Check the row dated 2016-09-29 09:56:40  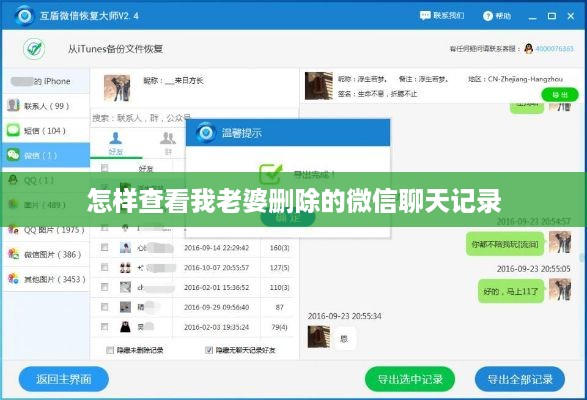click(104, 307)
